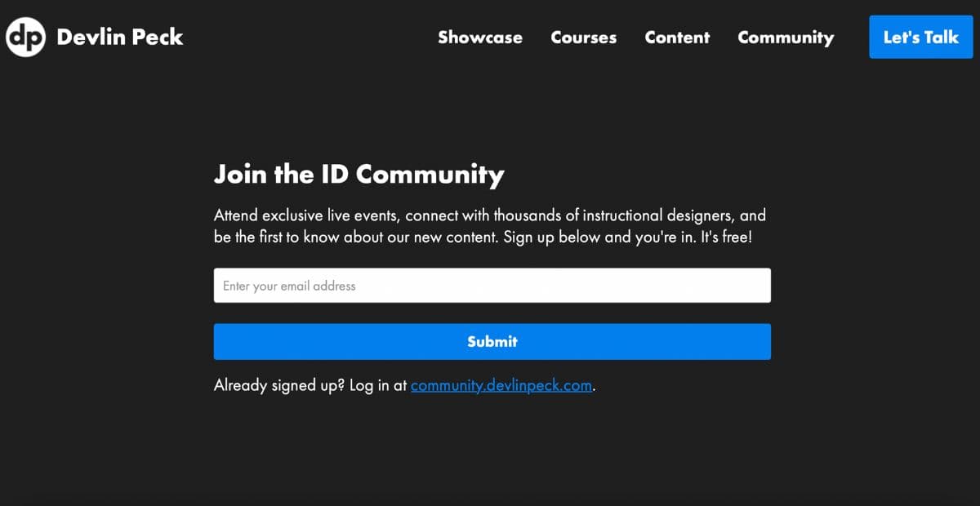Click the Enter your email address placeholder

[289, 286]
